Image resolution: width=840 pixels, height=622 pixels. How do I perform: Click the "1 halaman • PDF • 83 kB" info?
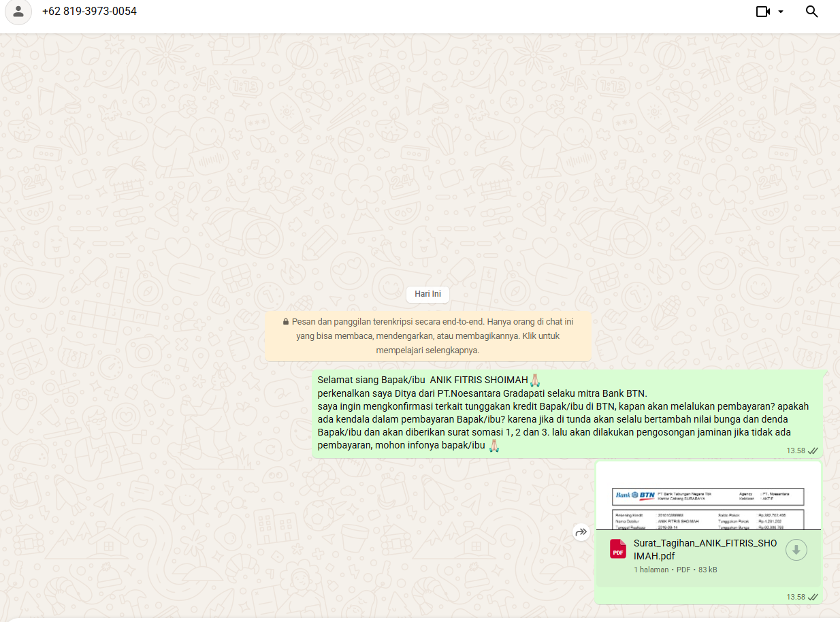[675, 570]
